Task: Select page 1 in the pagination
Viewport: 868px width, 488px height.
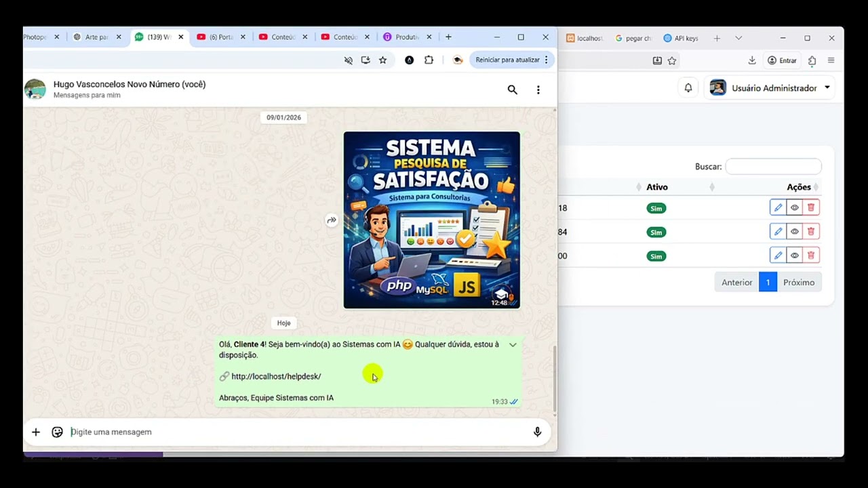Action: click(768, 283)
